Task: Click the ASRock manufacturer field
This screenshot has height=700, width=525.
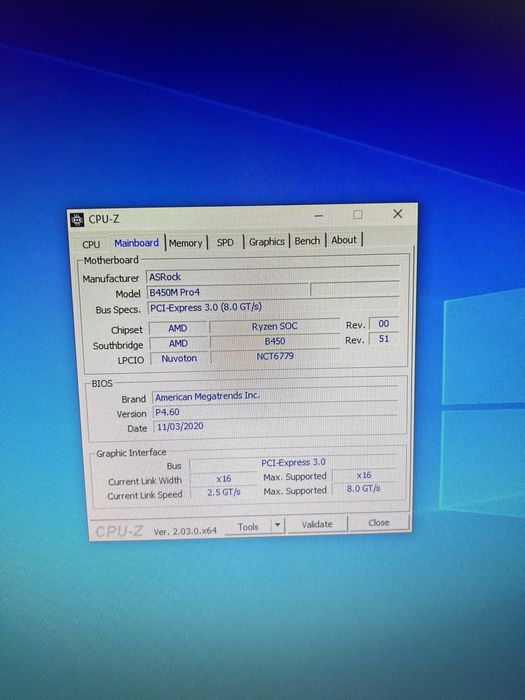Action: (x=272, y=276)
